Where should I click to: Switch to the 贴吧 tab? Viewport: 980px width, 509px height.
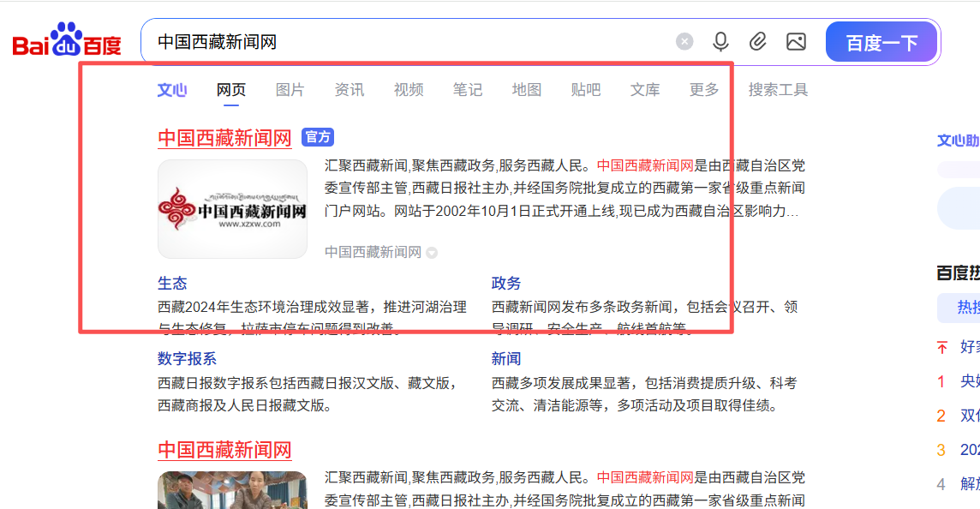tap(585, 89)
